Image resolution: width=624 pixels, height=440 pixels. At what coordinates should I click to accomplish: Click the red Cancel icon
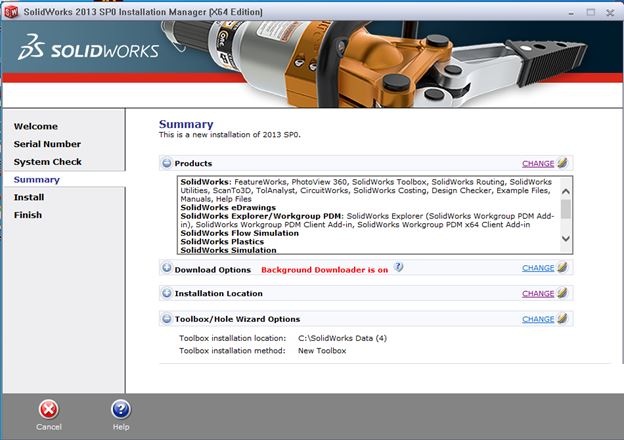click(x=49, y=410)
